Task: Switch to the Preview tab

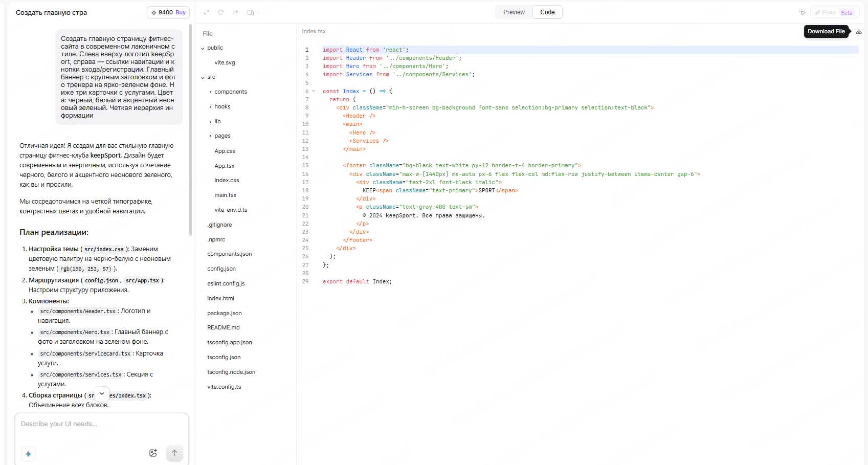Action: [514, 12]
